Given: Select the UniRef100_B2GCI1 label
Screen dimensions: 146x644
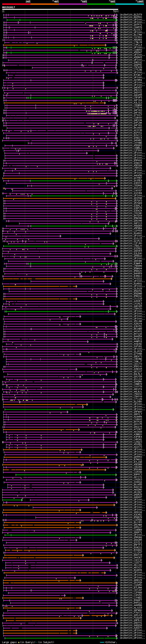Looking at the screenshot, I should pos(131,135).
